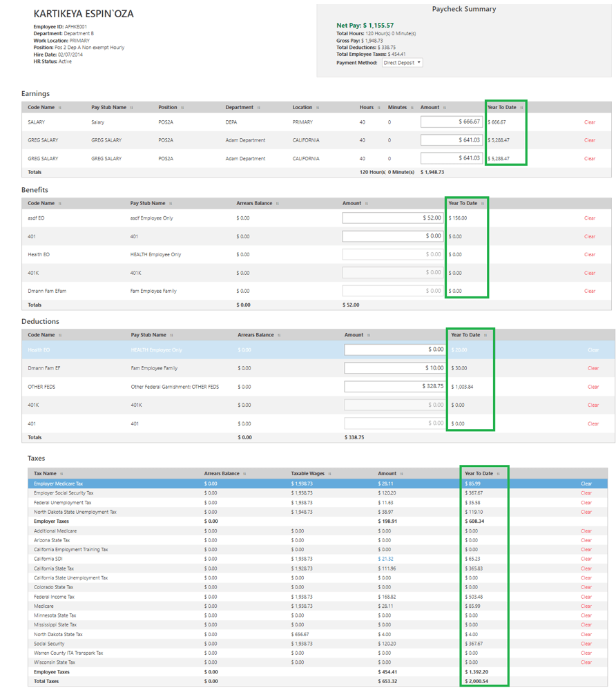The width and height of the screenshot is (616, 690).
Task: Sort Earnings table by Code Name icon
Action: click(60, 108)
